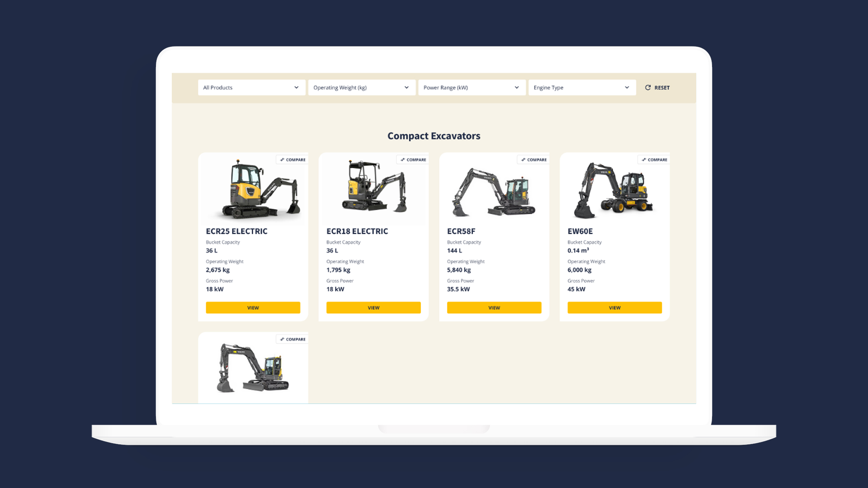Open the Operating Weight (kg) dropdown
This screenshot has height=488, width=868.
tap(362, 88)
